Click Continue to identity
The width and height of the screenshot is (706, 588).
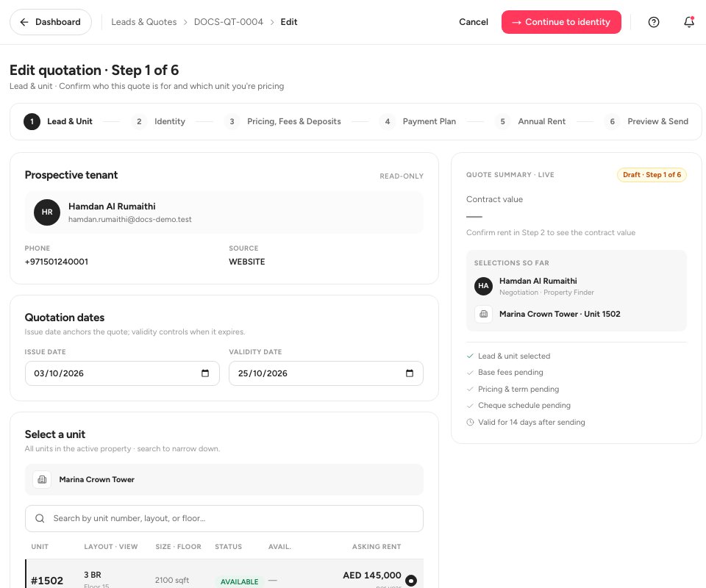click(x=561, y=22)
